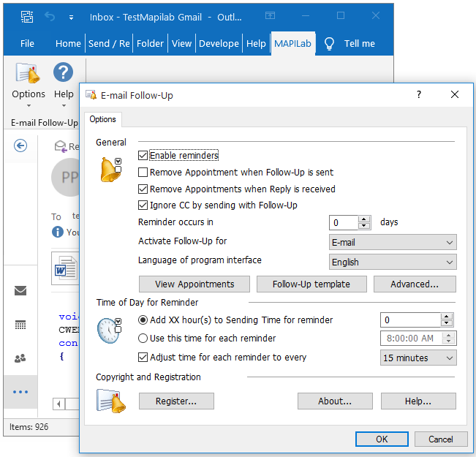Switch to the Developer ribbon tab

(219, 44)
